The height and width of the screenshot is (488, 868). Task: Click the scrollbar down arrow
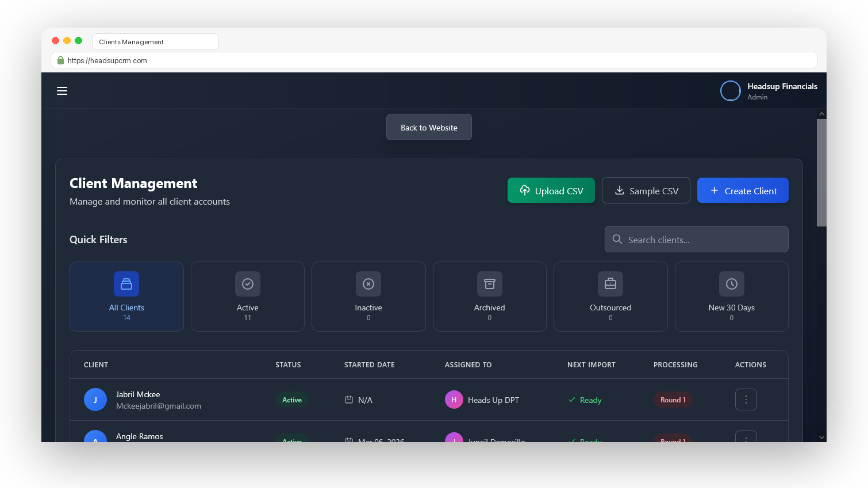[x=822, y=437]
